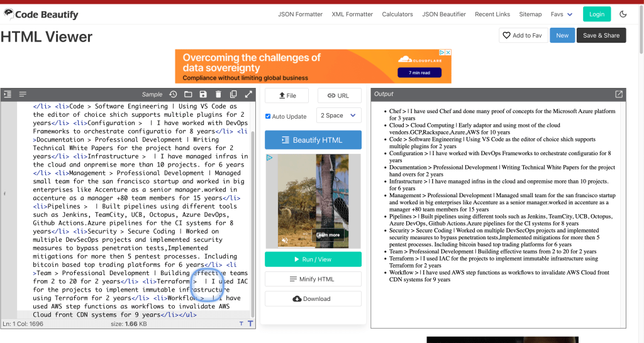
Task: Copy editor content with the copy icon
Action: 233,94
